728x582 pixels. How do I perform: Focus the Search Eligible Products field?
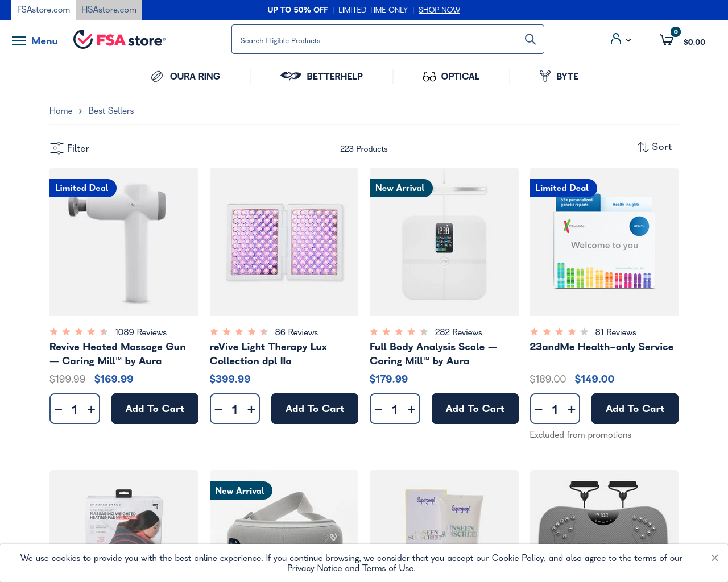point(378,39)
